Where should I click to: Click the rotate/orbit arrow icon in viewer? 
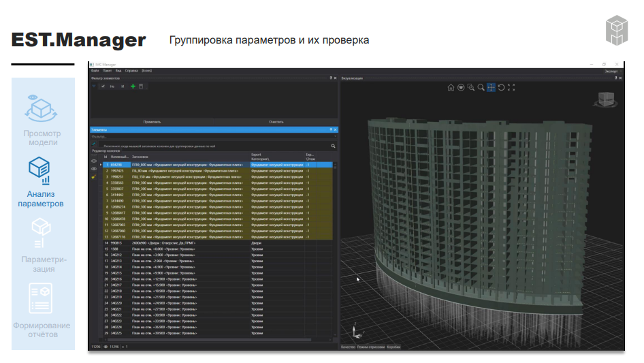click(x=501, y=88)
